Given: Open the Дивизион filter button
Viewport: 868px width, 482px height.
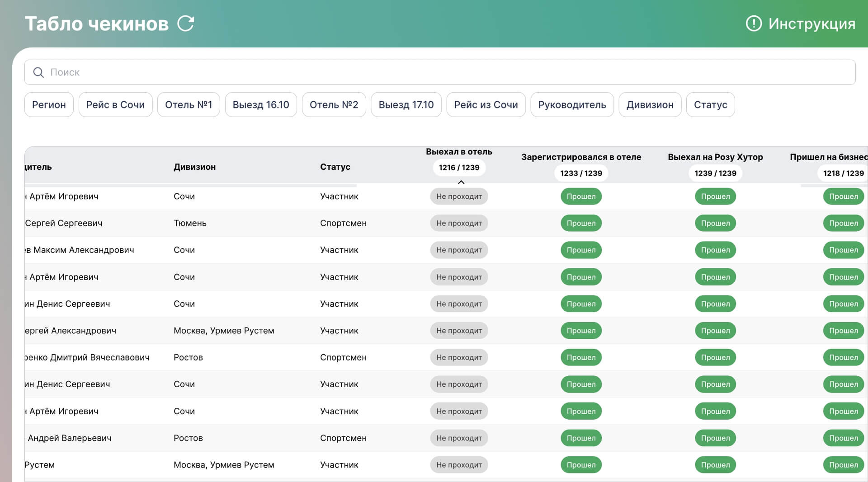Looking at the screenshot, I should [650, 105].
